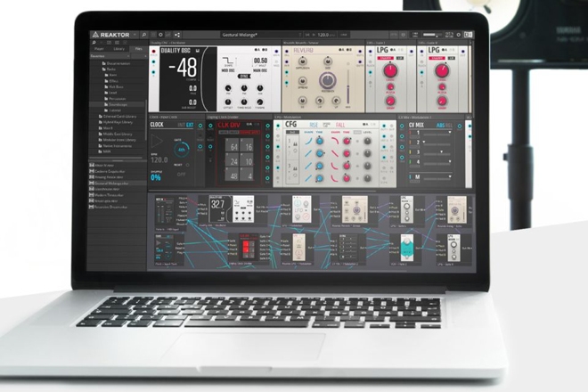The height and width of the screenshot is (392, 588).
Task: Toggle the panel layout icon at the header's far right
Action: coord(468,35)
